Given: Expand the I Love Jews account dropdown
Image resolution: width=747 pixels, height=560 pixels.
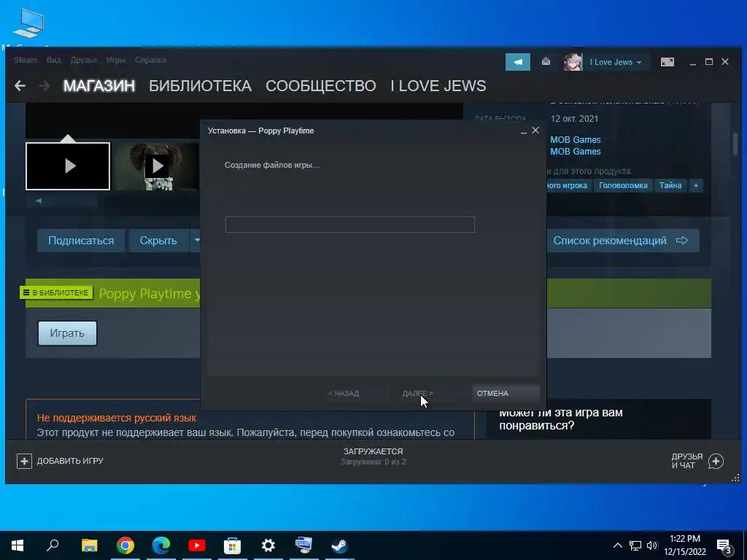Looking at the screenshot, I should click(x=616, y=62).
